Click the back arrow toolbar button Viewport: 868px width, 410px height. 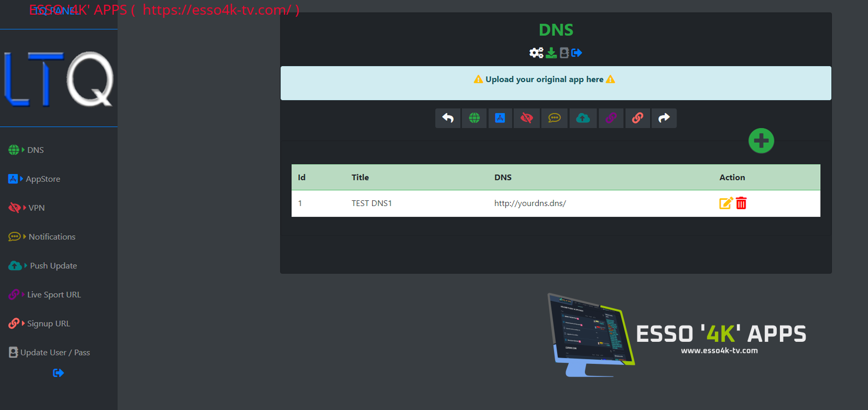point(448,118)
